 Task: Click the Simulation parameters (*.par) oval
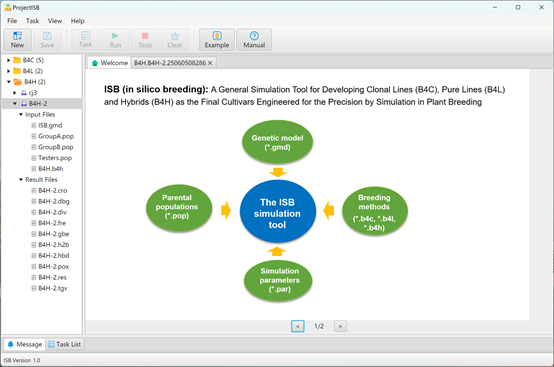tap(278, 280)
